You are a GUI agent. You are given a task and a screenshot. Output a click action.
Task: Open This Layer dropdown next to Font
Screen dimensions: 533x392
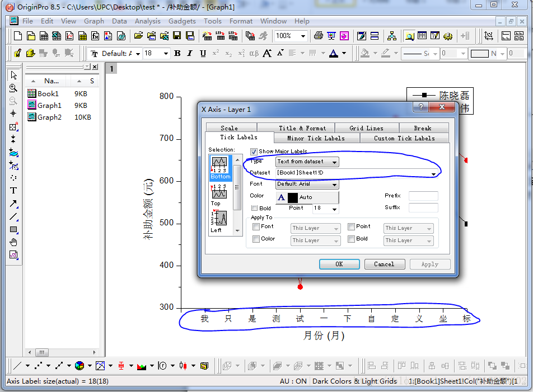point(315,228)
